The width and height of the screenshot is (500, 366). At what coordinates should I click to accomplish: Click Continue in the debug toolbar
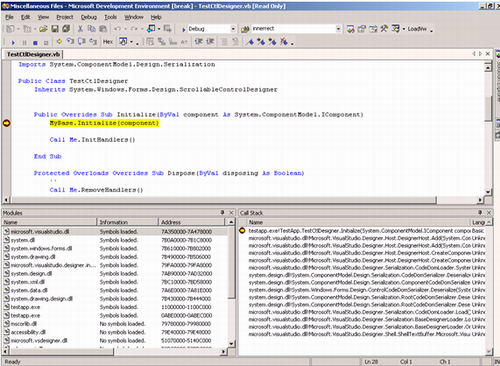click(x=13, y=43)
